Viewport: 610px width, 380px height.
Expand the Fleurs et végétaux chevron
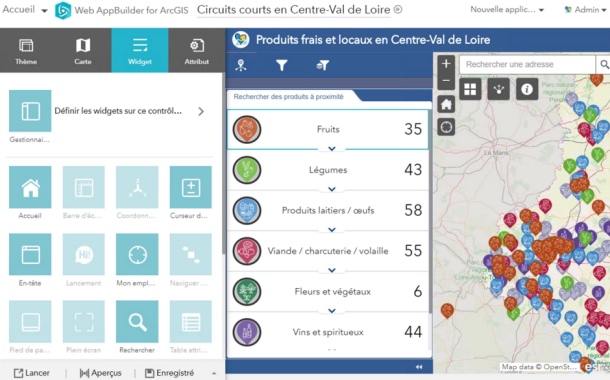click(x=332, y=311)
